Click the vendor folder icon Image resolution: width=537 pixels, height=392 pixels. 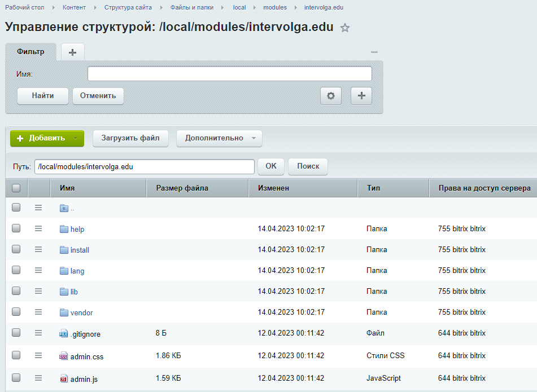[64, 312]
